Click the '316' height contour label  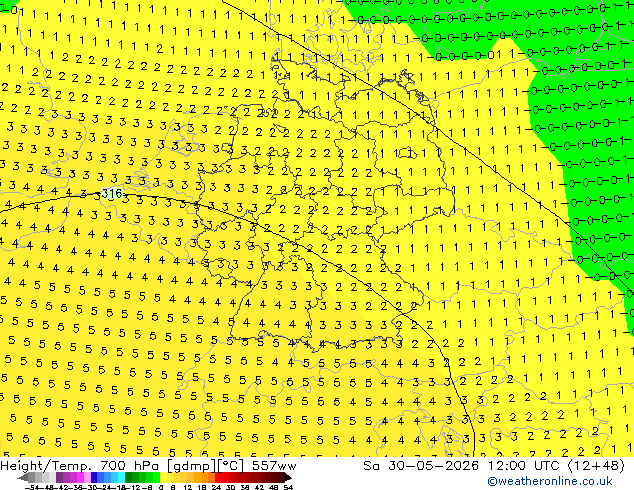[x=111, y=194]
